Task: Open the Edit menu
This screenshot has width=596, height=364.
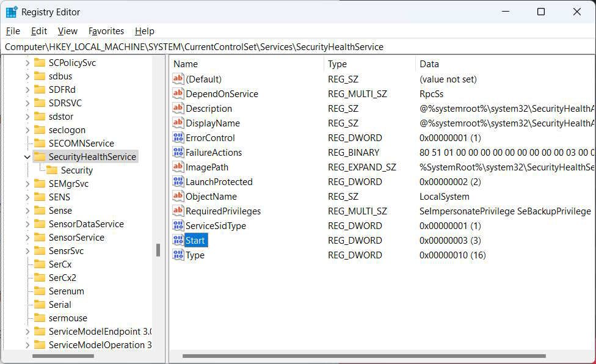Action: pyautogui.click(x=38, y=31)
